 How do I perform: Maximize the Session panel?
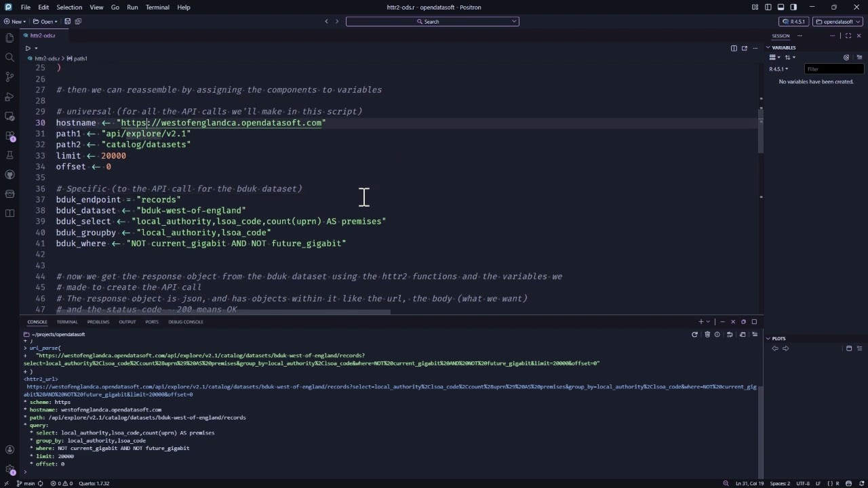pyautogui.click(x=848, y=36)
